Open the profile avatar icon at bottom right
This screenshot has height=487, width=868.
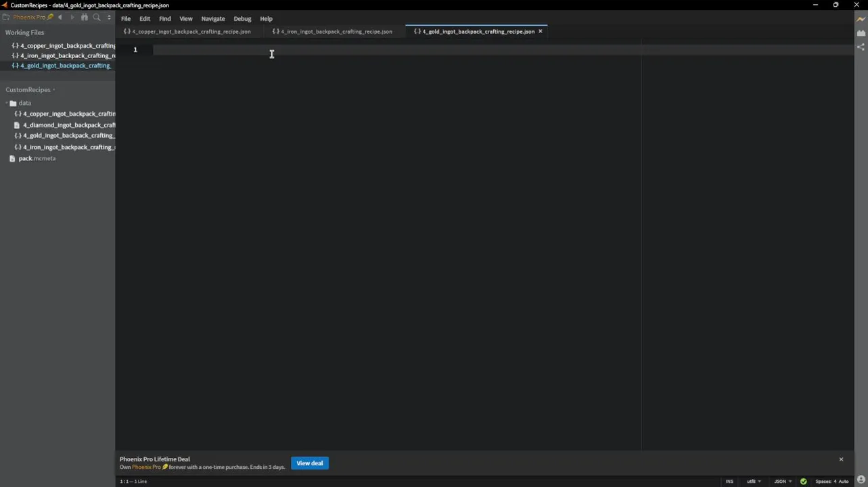(861, 480)
